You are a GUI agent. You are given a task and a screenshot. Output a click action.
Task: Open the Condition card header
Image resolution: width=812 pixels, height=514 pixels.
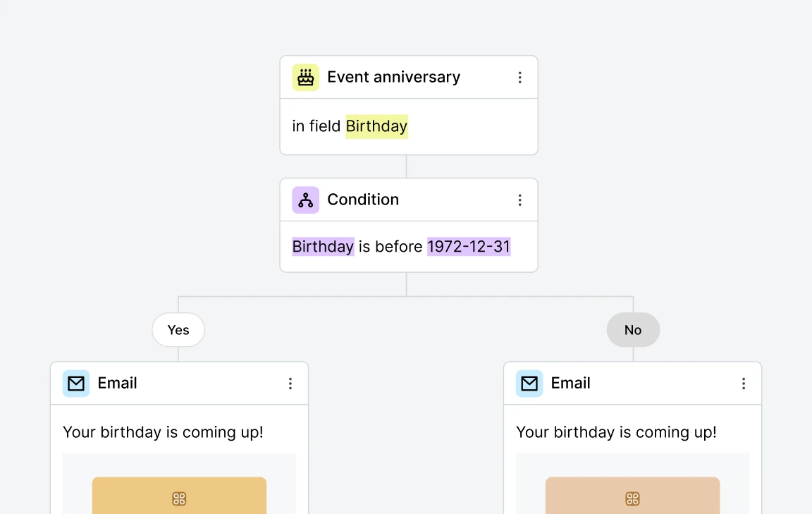point(363,200)
